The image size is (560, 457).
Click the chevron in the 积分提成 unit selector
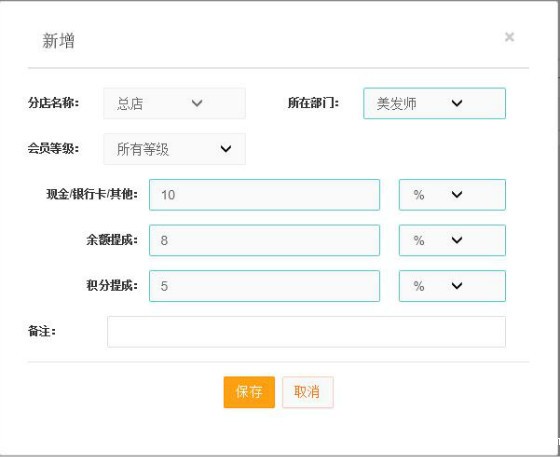[x=457, y=285]
